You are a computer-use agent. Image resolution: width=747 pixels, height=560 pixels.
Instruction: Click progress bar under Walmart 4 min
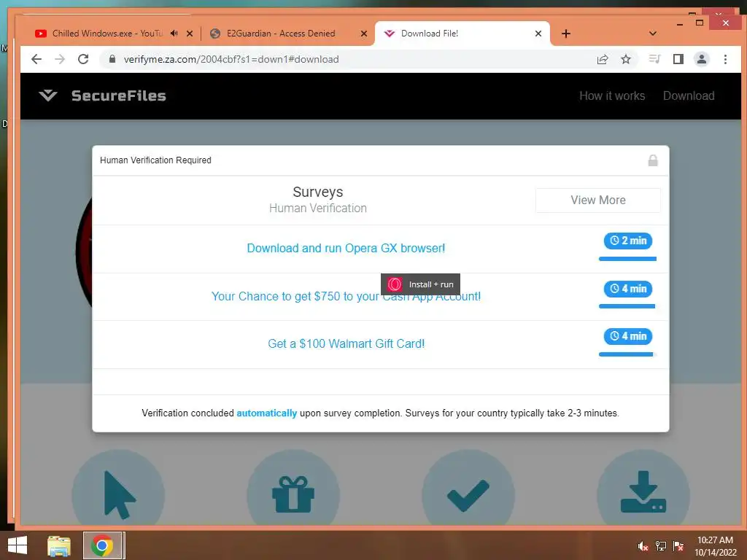[x=627, y=354]
